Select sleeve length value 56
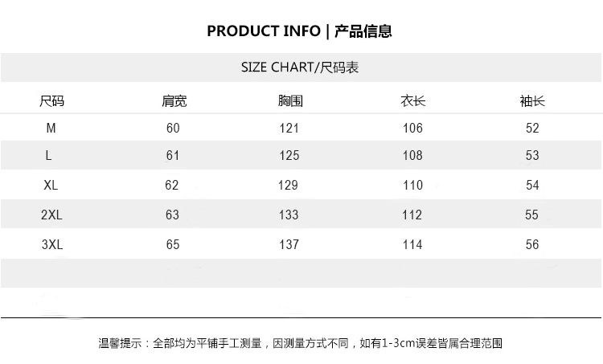This screenshot has width=603, height=364. pyautogui.click(x=532, y=245)
